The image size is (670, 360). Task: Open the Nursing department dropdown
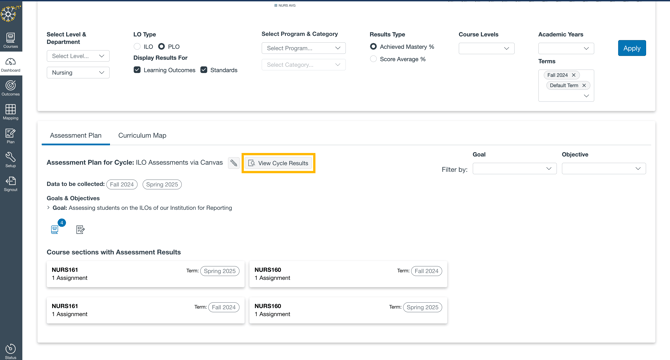click(78, 73)
